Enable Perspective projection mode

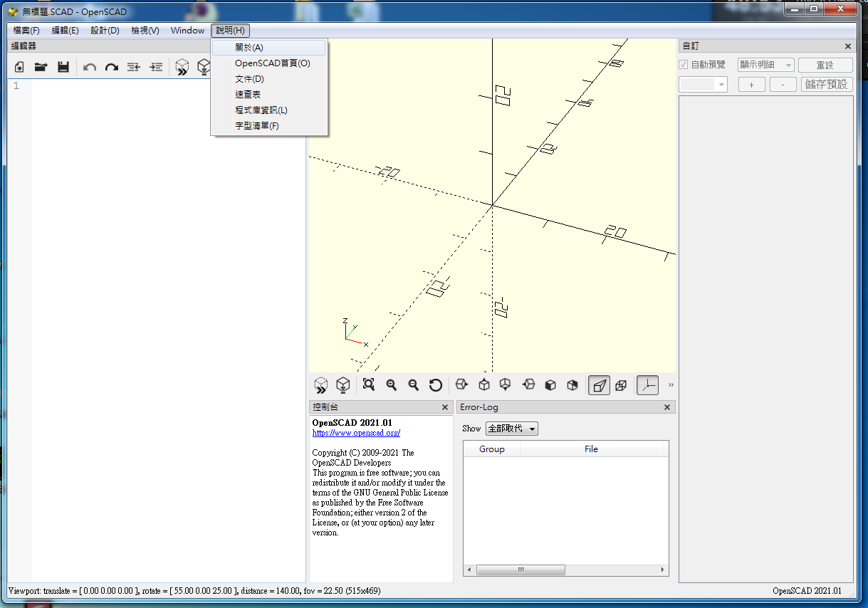pos(600,385)
